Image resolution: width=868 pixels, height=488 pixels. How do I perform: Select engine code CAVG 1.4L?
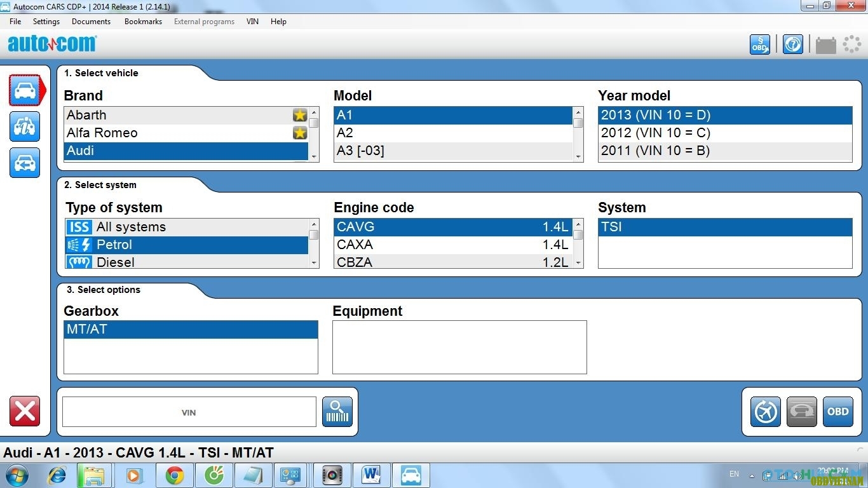453,227
